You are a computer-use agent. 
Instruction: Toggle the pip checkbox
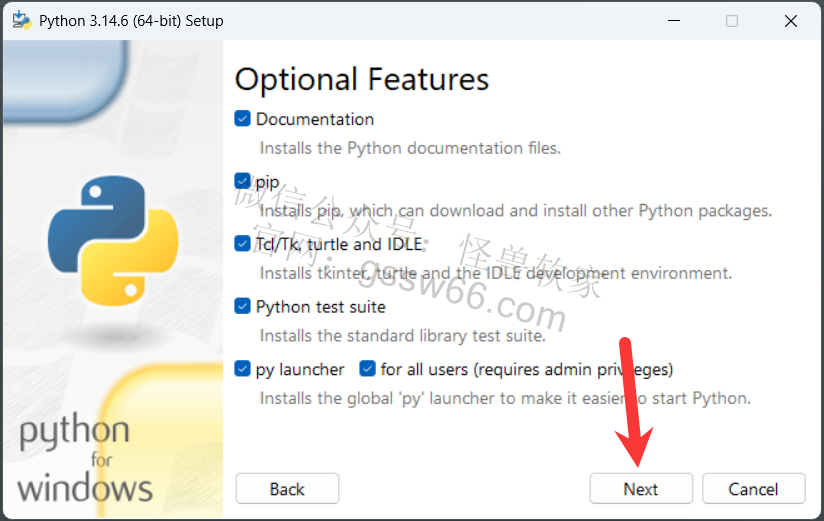tap(242, 181)
